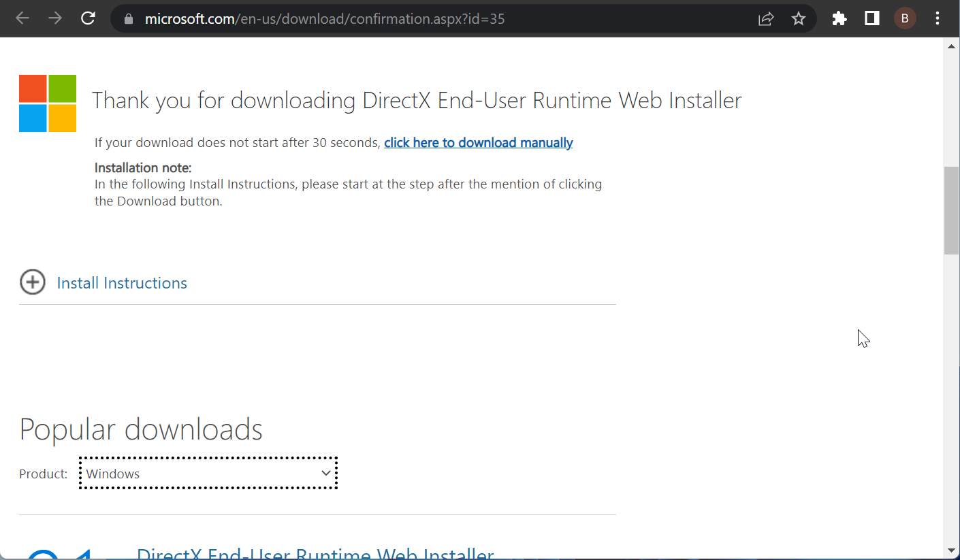Screen dimensions: 960x560
Task: Click 'click here to download manually' link
Action: click(478, 142)
